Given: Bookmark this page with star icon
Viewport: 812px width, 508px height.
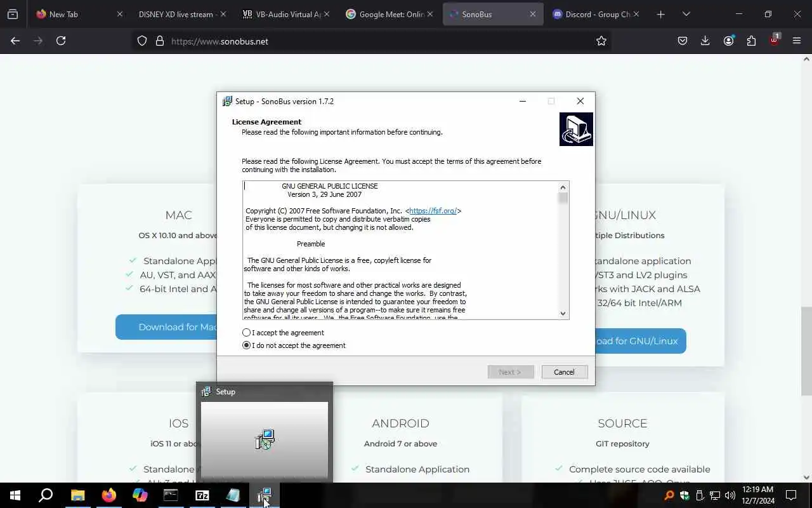Looking at the screenshot, I should tap(601, 41).
